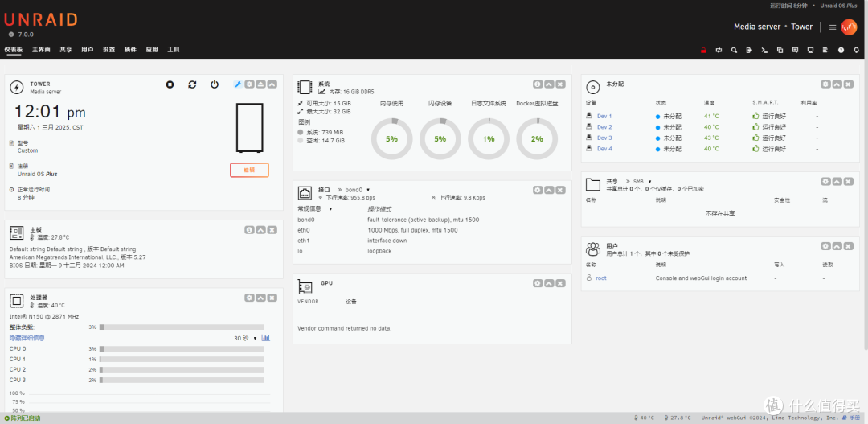This screenshot has width=868, height=424.
Task: Open the 共享 menu item
Action: click(66, 50)
